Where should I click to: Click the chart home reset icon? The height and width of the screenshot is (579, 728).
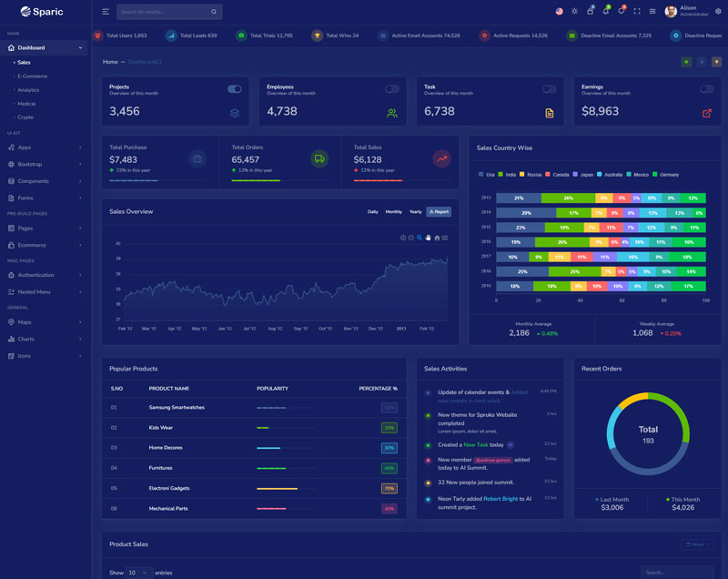(x=437, y=238)
